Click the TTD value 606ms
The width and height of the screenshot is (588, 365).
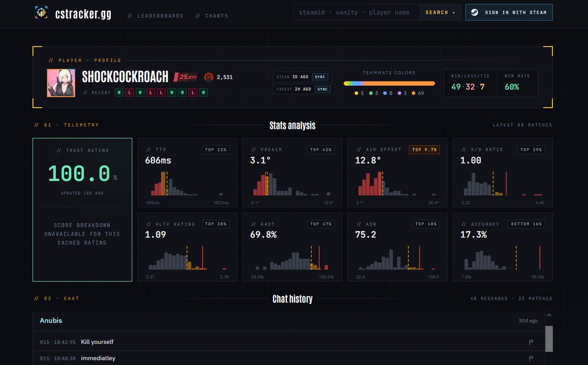158,160
